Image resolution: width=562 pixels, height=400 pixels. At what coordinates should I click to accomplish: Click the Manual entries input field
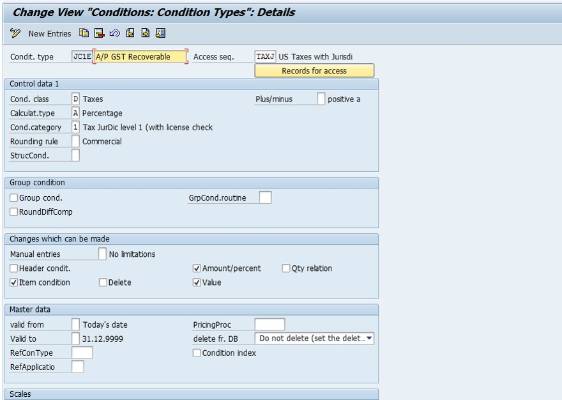(102, 254)
